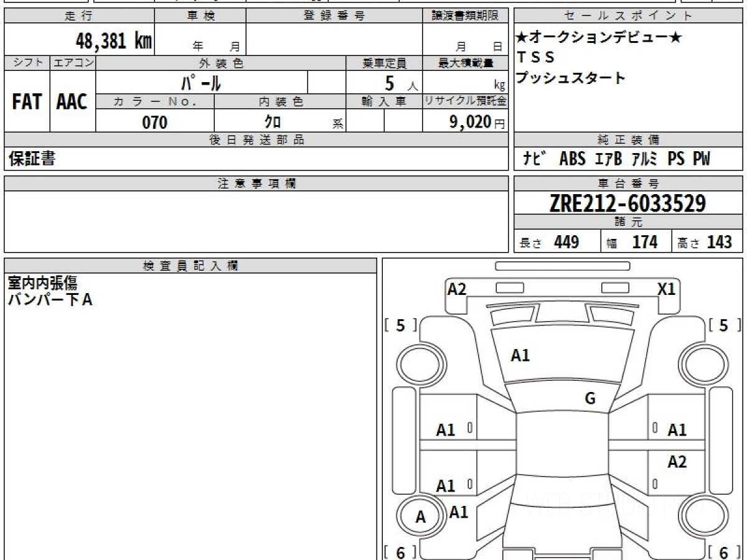This screenshot has height=560, width=747.
Task: Click the 長さ 449 dimension
Action: coord(550,242)
